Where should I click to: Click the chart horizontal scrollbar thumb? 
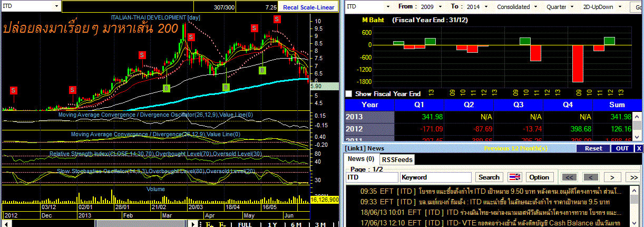tap(140, 224)
